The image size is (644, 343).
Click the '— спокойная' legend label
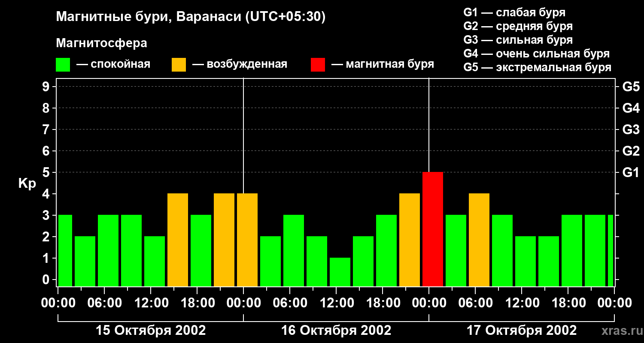[x=113, y=64]
